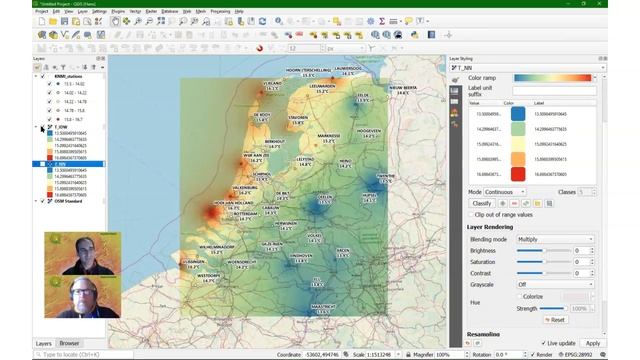Click the blue 13.5 color swatch
The height and width of the screenshot is (360, 640).
pyautogui.click(x=518, y=114)
